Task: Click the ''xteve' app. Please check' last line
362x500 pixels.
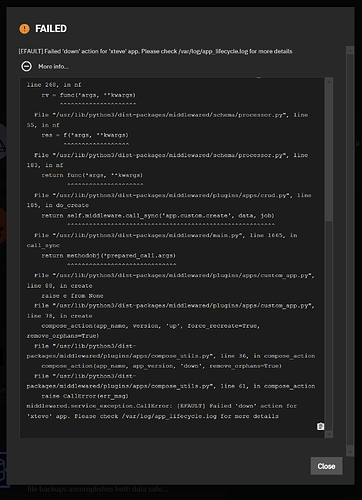Action: point(153,416)
